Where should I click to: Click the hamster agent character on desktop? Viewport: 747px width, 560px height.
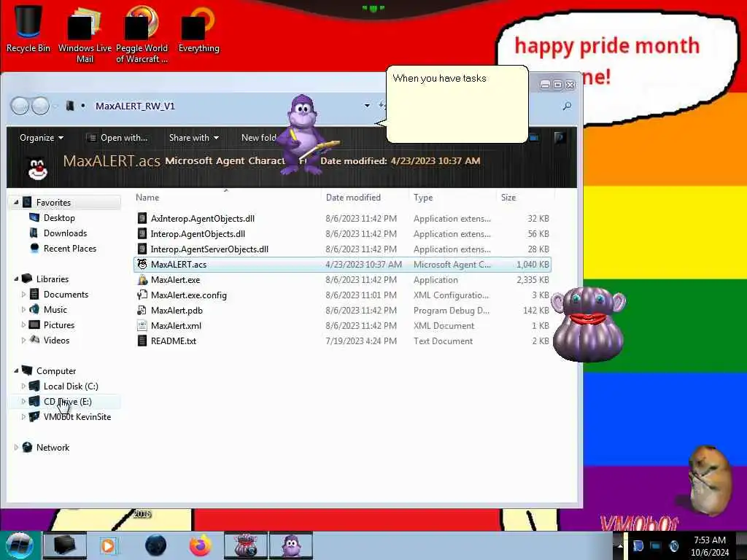click(x=709, y=480)
